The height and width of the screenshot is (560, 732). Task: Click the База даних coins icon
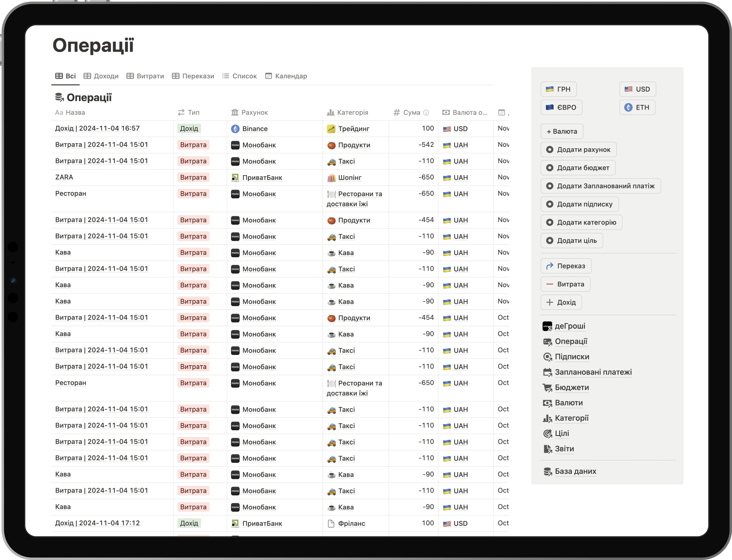(547, 472)
